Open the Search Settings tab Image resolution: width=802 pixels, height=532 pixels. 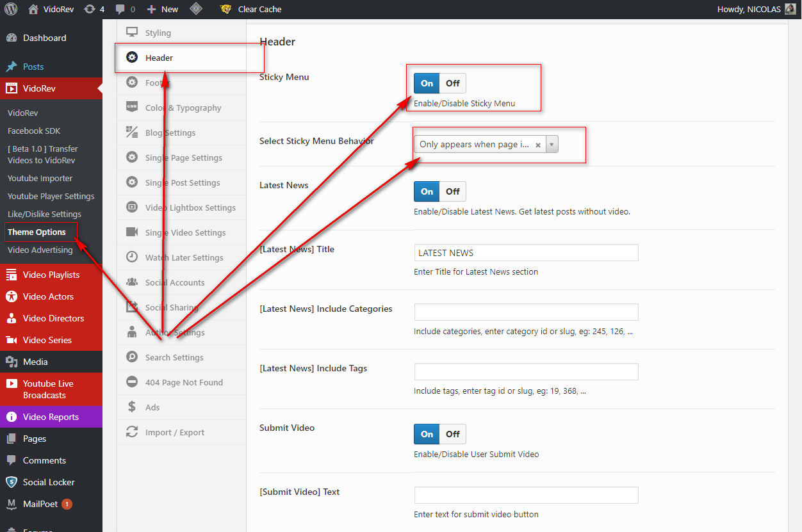tap(174, 357)
